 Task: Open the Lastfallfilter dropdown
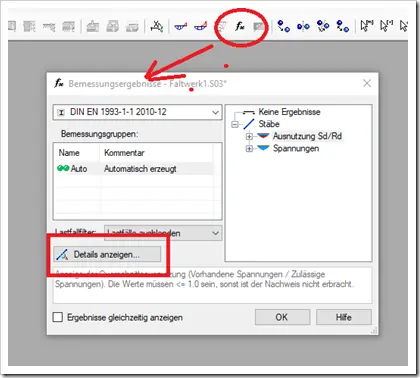[x=163, y=233]
